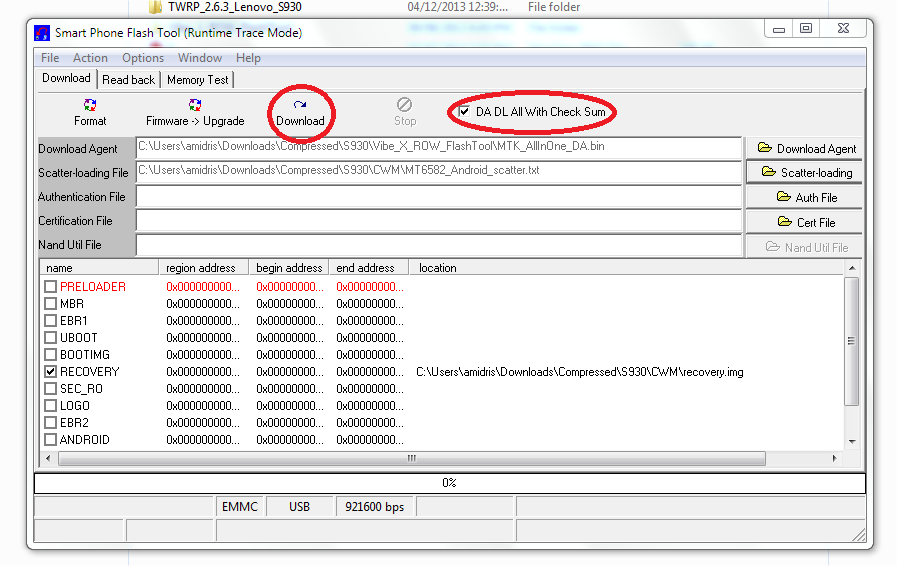The width and height of the screenshot is (897, 566).
Task: Sort by begin address column header
Action: 289,268
